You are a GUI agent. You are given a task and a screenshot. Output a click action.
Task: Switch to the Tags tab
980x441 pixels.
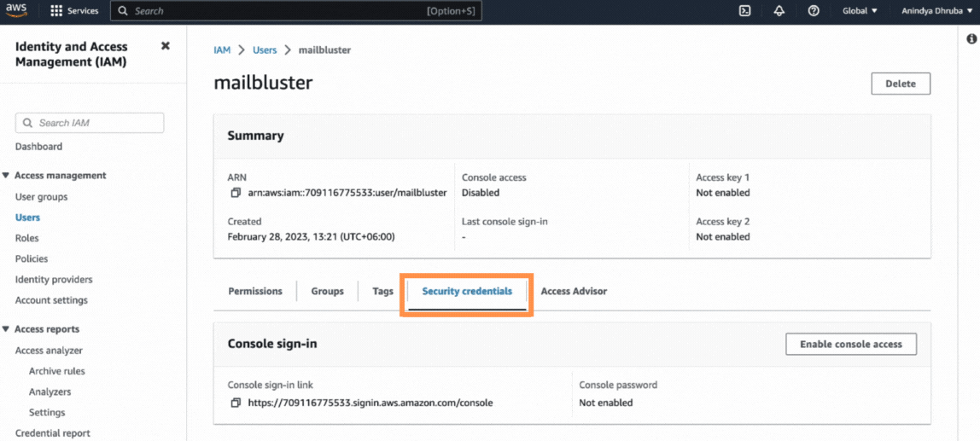[x=382, y=291]
